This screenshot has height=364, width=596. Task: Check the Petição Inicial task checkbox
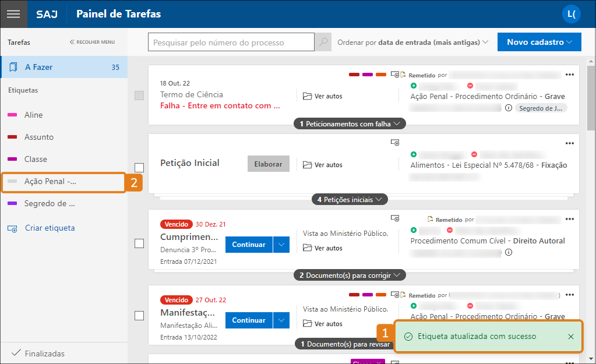pos(139,168)
